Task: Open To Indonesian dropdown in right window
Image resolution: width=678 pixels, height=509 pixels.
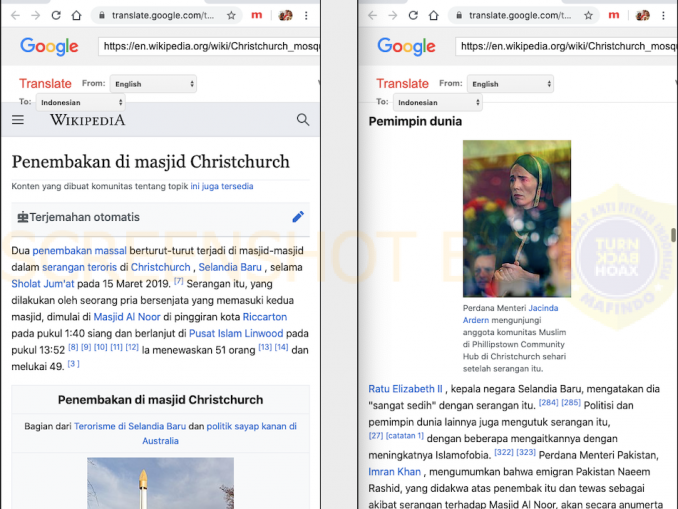Action: click(438, 102)
